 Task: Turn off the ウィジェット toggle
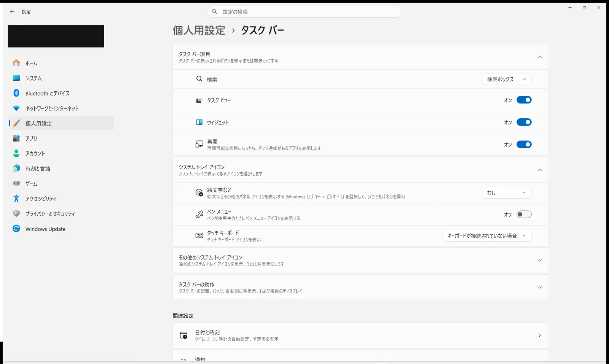pyautogui.click(x=524, y=122)
